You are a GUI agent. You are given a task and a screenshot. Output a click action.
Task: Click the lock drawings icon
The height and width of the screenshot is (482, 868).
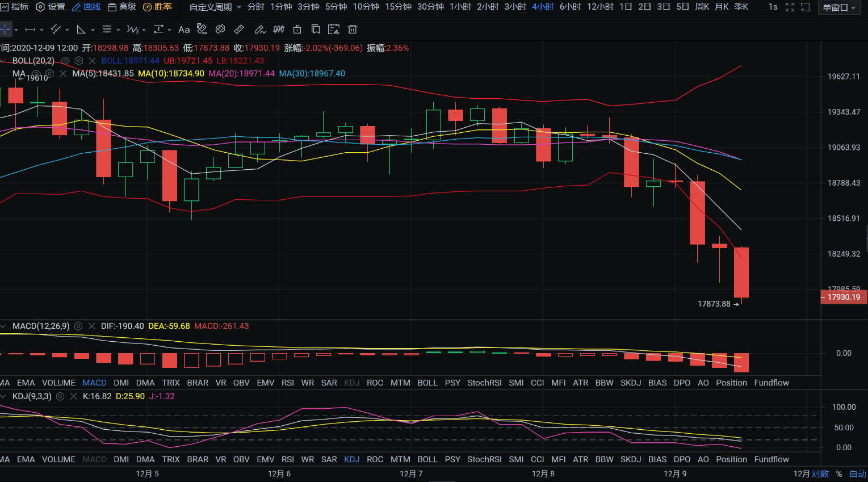point(297,30)
